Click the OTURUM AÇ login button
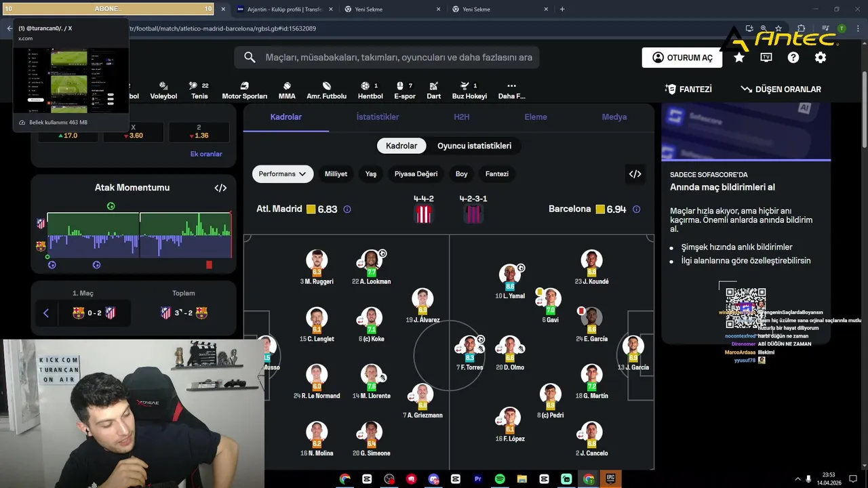This screenshot has height=488, width=868. pyautogui.click(x=682, y=58)
